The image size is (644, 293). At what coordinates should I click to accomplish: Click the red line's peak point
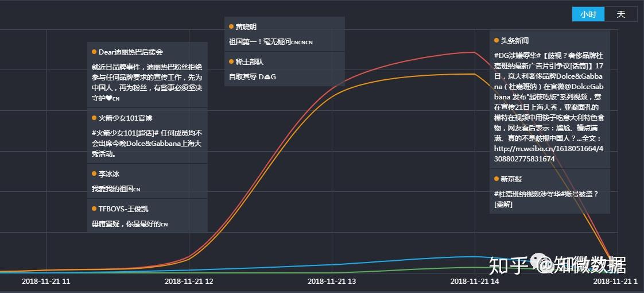click(x=474, y=52)
